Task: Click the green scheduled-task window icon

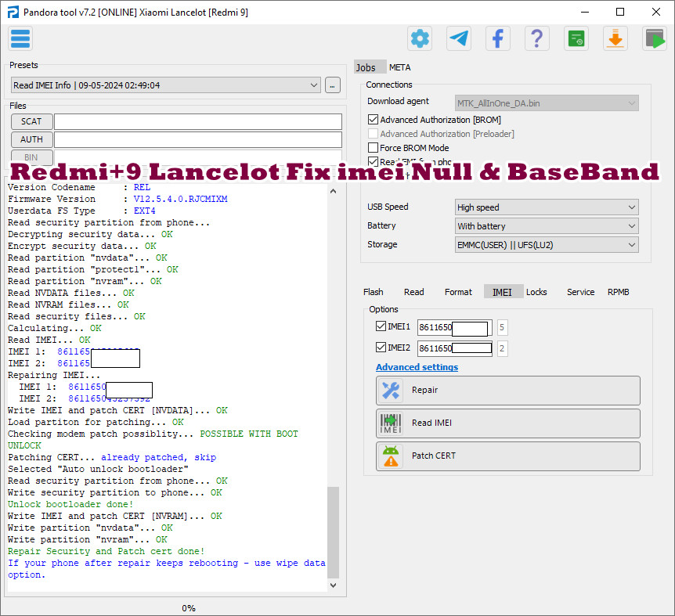Action: point(576,38)
